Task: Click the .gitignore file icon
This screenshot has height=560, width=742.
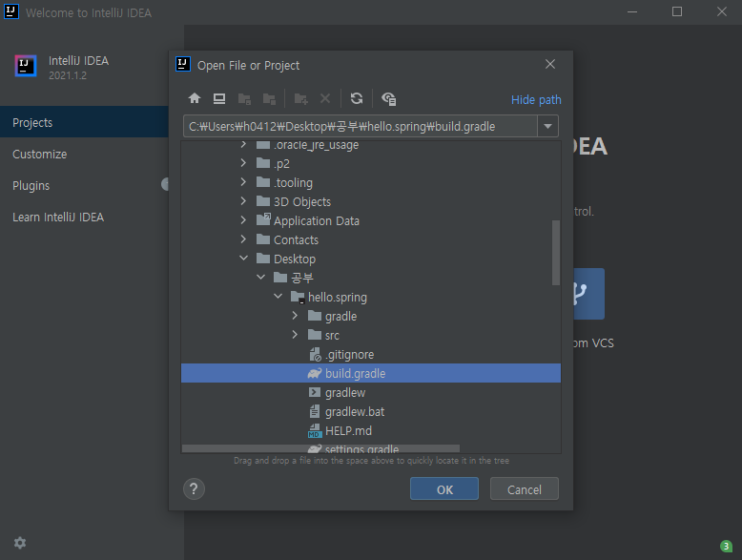Action: coord(315,355)
